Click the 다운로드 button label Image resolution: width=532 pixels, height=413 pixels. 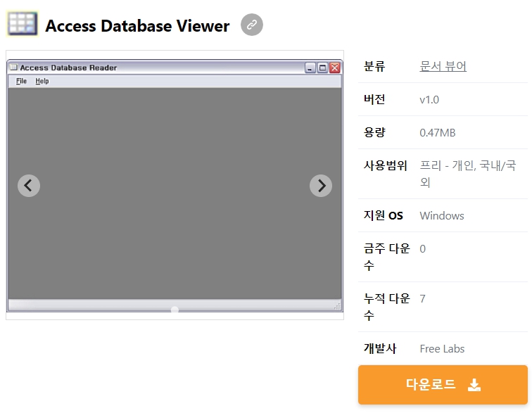[x=431, y=384]
